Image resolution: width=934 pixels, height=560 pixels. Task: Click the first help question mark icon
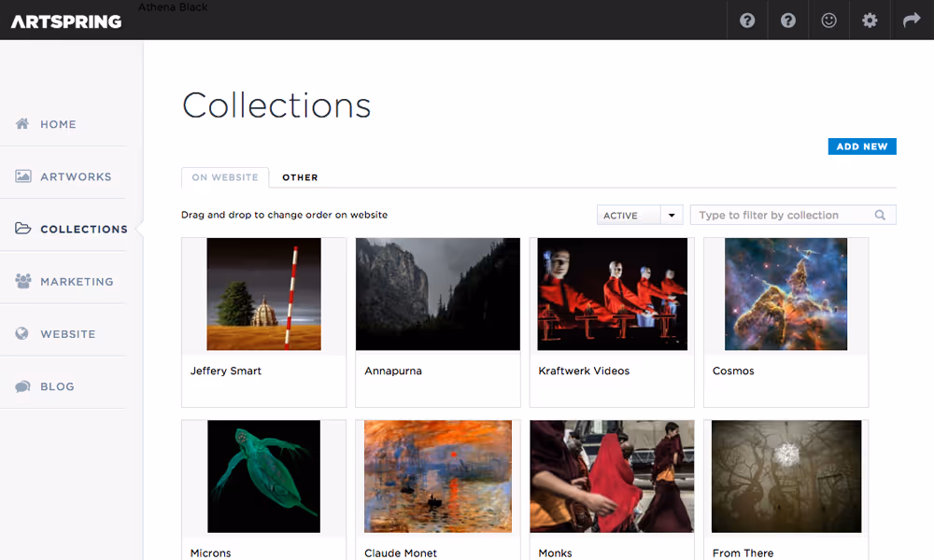tap(747, 21)
